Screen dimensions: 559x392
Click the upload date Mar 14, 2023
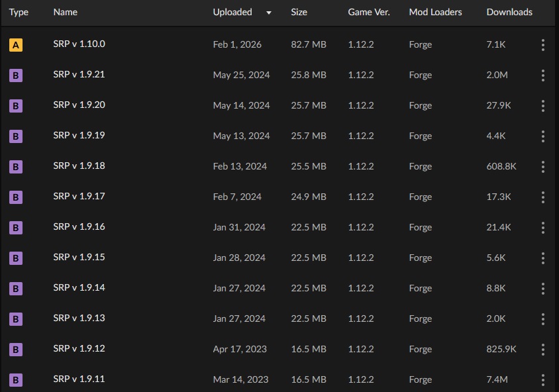[240, 379]
